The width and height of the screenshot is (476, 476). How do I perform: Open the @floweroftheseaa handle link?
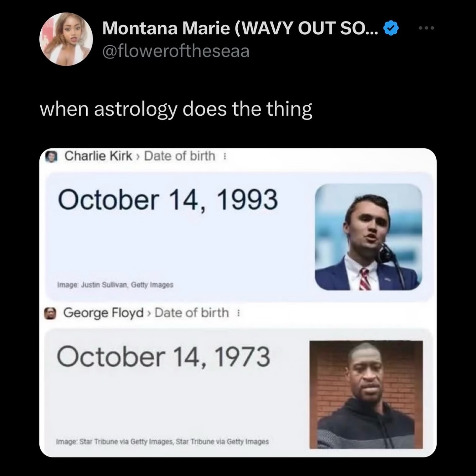[176, 51]
